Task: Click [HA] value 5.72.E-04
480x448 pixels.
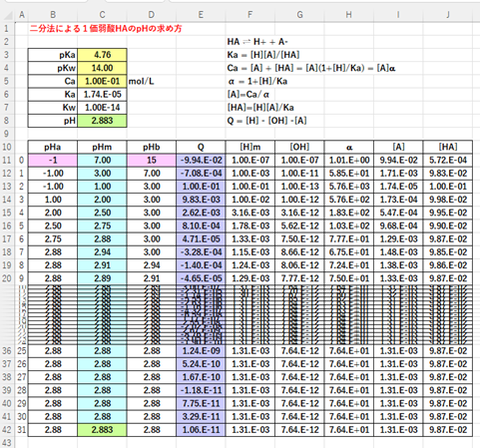Action: click(448, 160)
